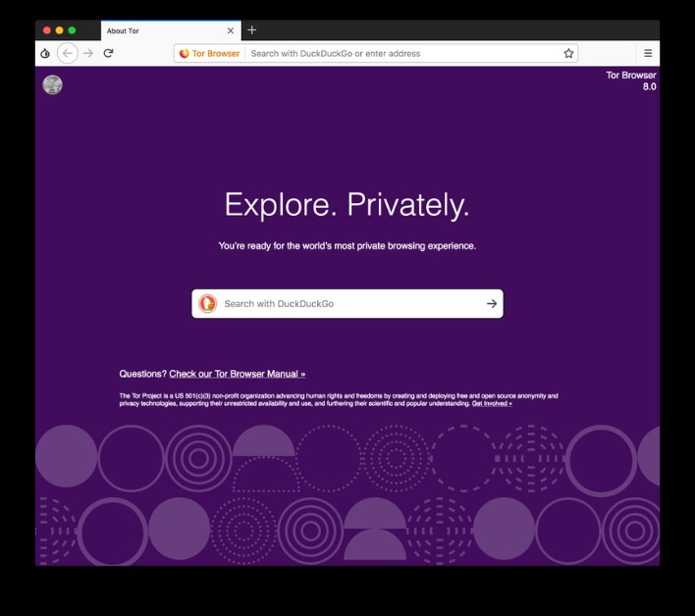Open the hamburger application menu
This screenshot has height=616, width=695.
coord(648,54)
